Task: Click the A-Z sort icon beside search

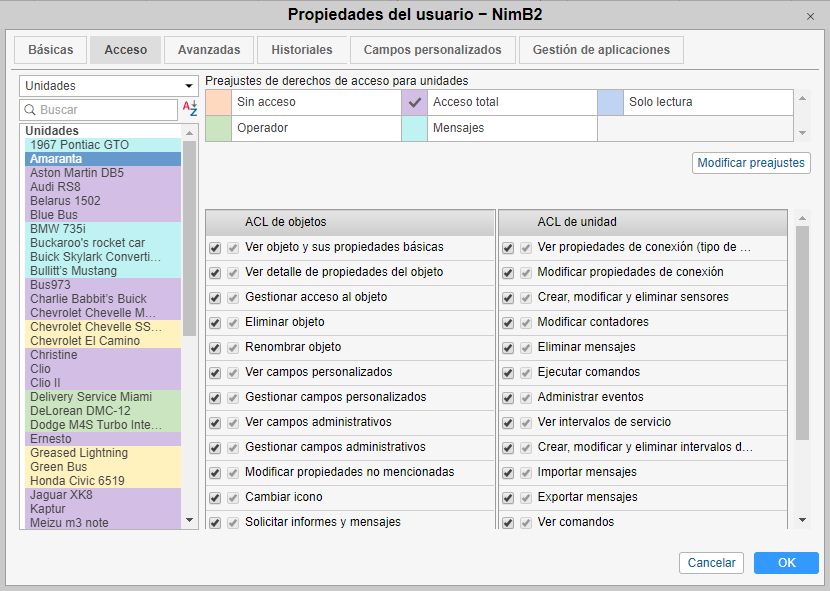Action: pyautogui.click(x=190, y=109)
